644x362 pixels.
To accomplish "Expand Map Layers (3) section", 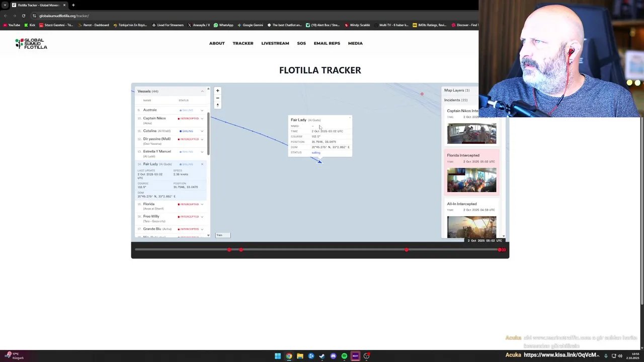I will [457, 90].
